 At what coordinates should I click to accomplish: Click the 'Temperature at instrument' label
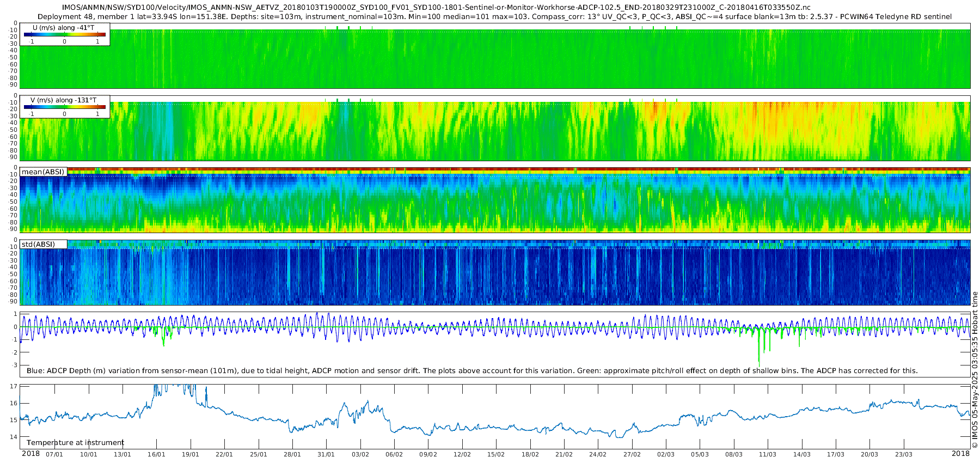click(75, 443)
